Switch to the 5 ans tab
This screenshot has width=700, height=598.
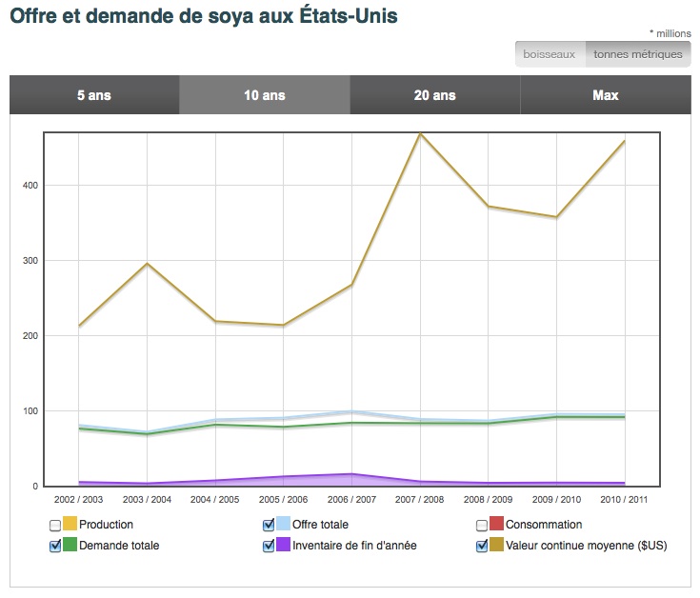pos(94,95)
